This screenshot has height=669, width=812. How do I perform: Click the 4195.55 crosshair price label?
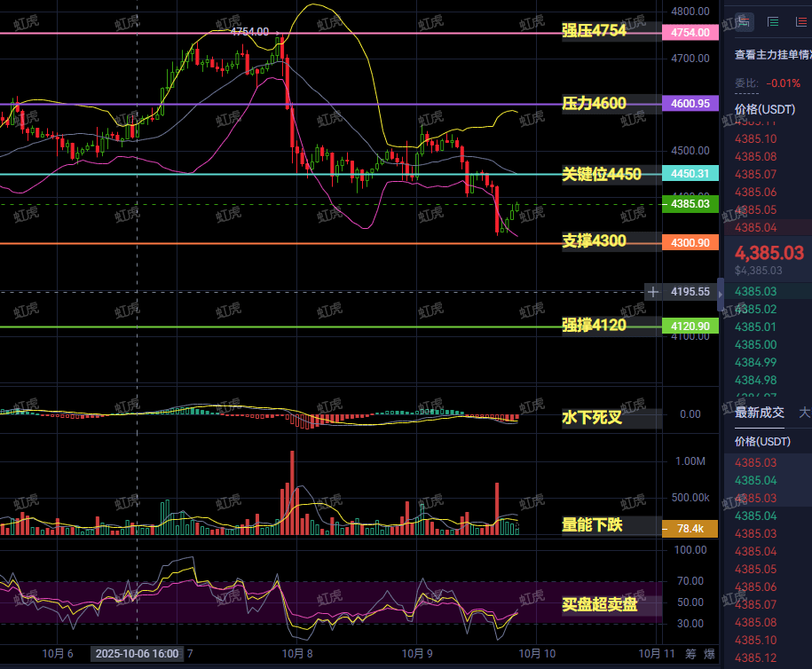(690, 292)
